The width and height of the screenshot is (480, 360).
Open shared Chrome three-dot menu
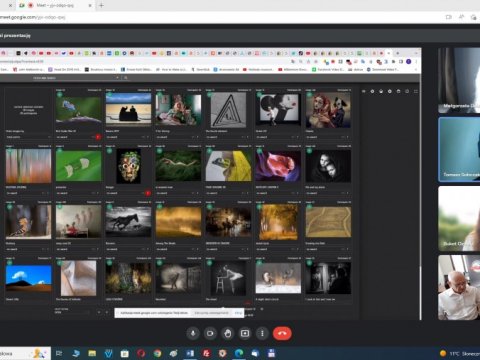(416, 61)
